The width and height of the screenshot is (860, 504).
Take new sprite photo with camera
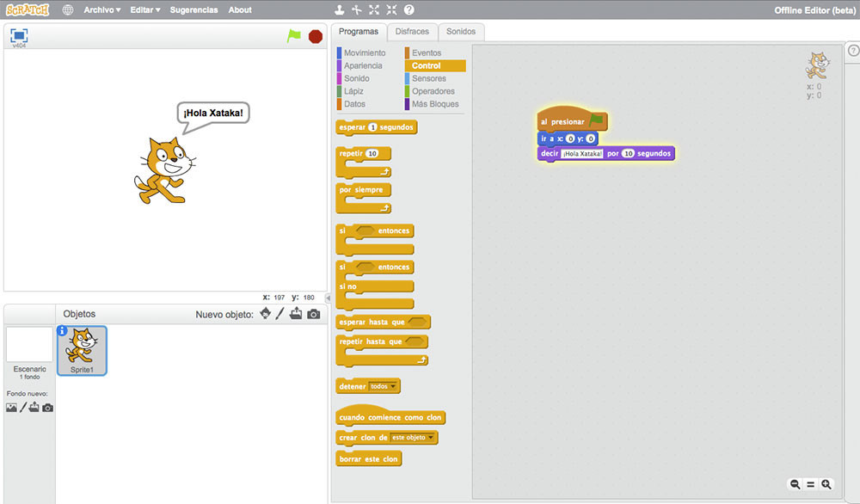pyautogui.click(x=314, y=314)
